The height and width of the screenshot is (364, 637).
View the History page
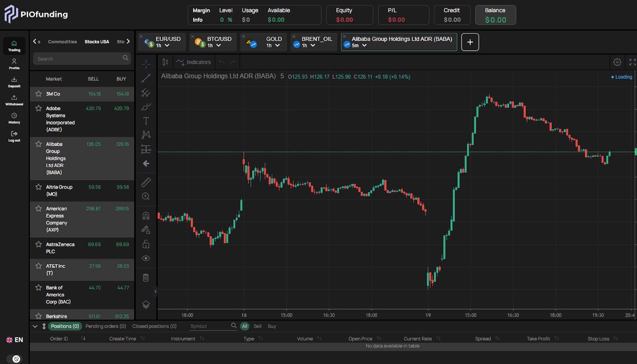click(14, 119)
